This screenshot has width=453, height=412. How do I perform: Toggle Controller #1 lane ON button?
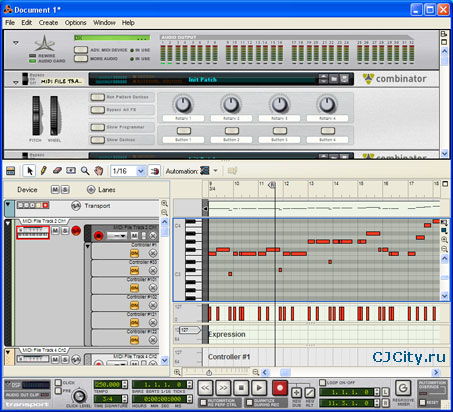click(134, 254)
